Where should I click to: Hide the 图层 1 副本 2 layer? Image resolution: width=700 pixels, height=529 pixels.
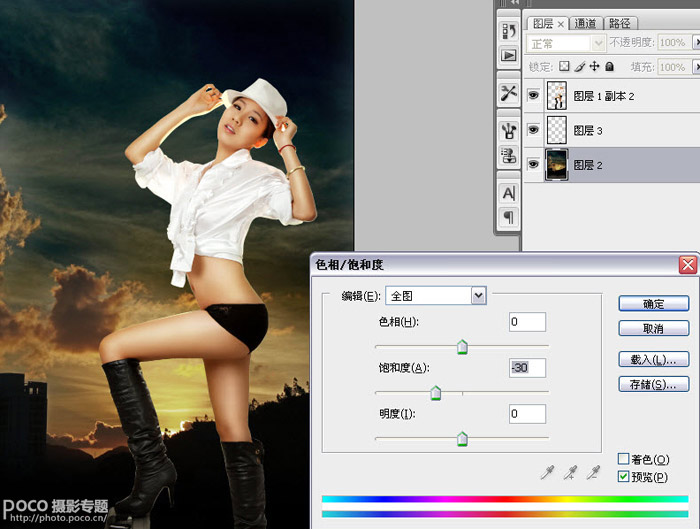click(x=533, y=95)
